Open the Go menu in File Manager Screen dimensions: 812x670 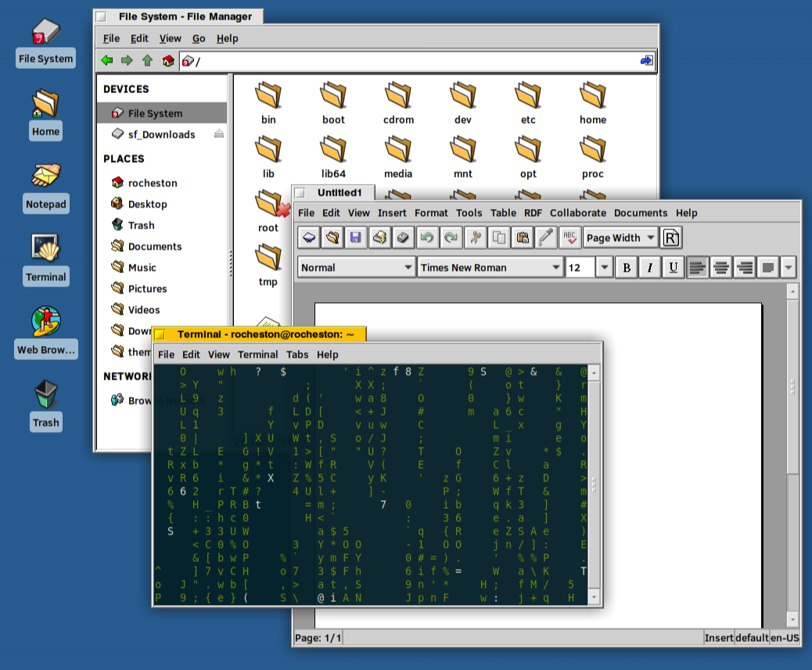point(199,38)
